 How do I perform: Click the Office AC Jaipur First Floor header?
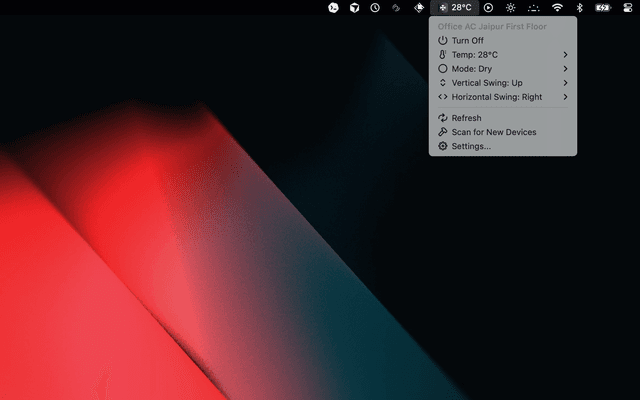pos(492,27)
